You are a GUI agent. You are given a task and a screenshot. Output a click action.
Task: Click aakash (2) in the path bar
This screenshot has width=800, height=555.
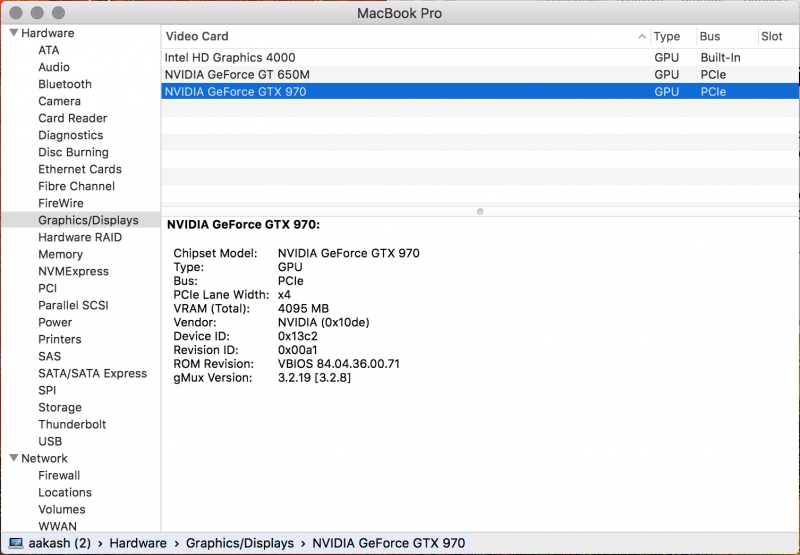[x=60, y=543]
